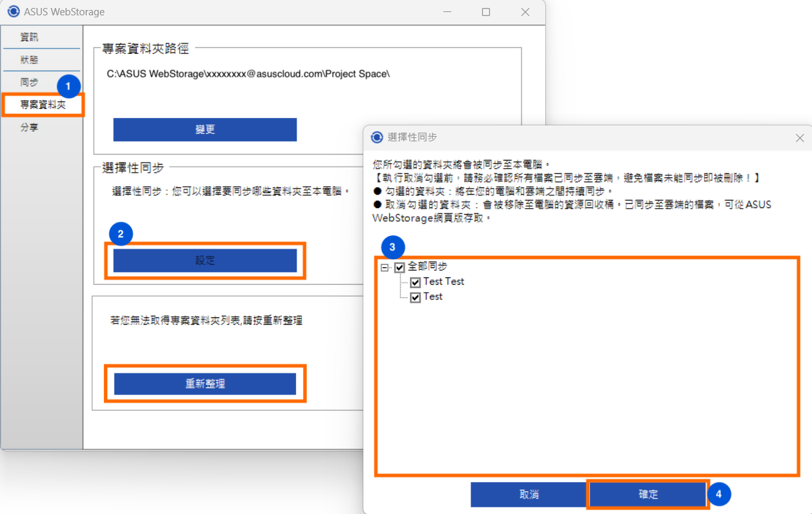Click the 選擇性同步 dialog logo icon
The width and height of the screenshot is (812, 514).
(377, 137)
